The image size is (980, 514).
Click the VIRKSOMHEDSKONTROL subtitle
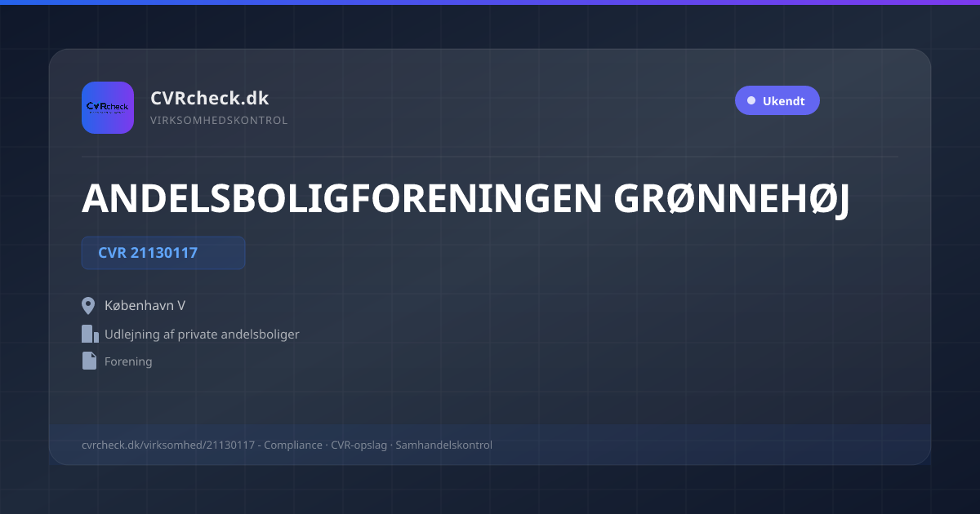click(x=219, y=121)
